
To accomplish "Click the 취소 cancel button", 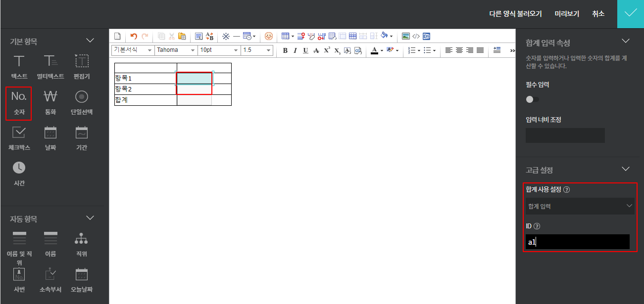I will 598,14.
